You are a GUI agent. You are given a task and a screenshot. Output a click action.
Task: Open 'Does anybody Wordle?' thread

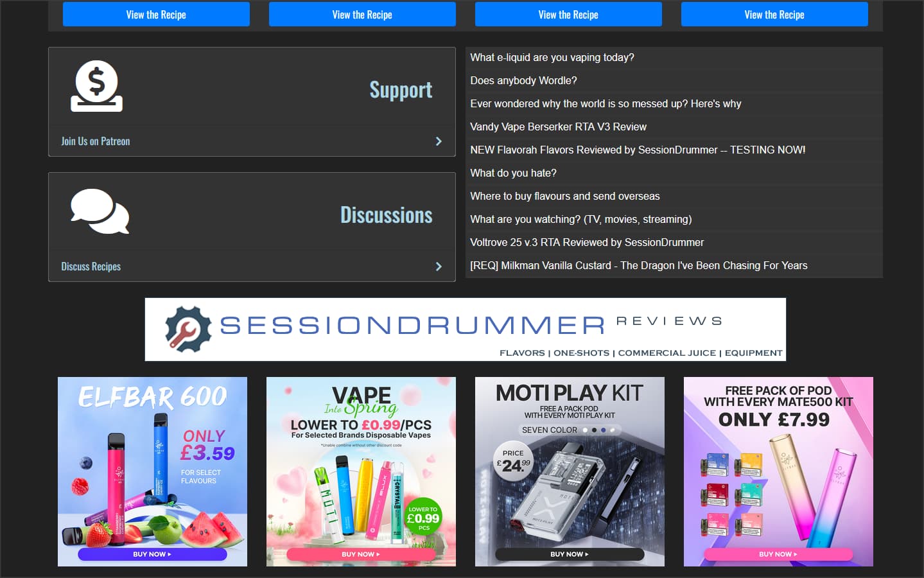point(523,81)
